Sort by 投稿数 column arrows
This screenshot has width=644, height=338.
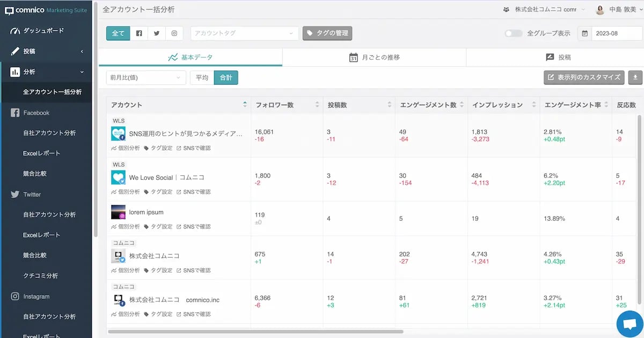pyautogui.click(x=389, y=105)
